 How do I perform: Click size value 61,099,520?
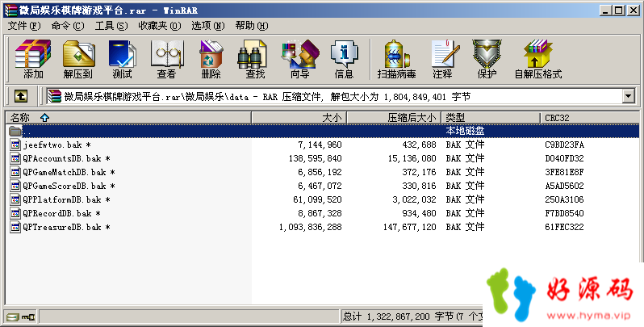pyautogui.click(x=317, y=199)
